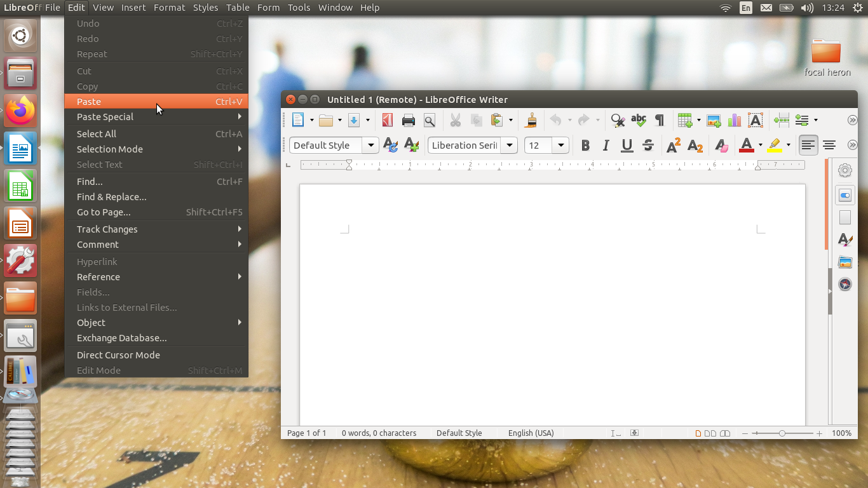
Task: Open the font name dropdown
Action: (510, 146)
